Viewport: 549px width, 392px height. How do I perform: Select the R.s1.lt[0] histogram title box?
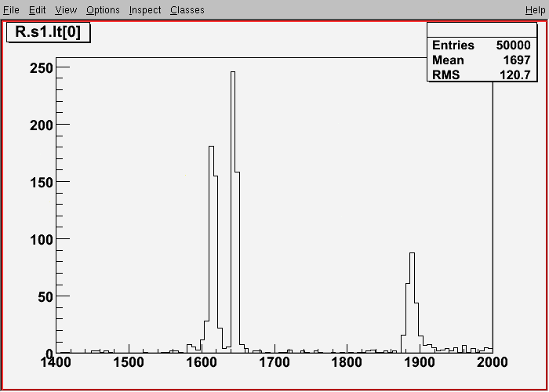click(49, 33)
